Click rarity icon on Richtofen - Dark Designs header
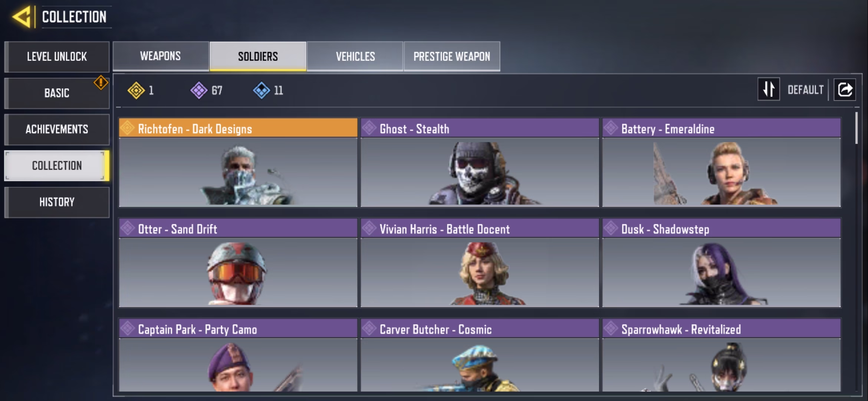 click(127, 128)
